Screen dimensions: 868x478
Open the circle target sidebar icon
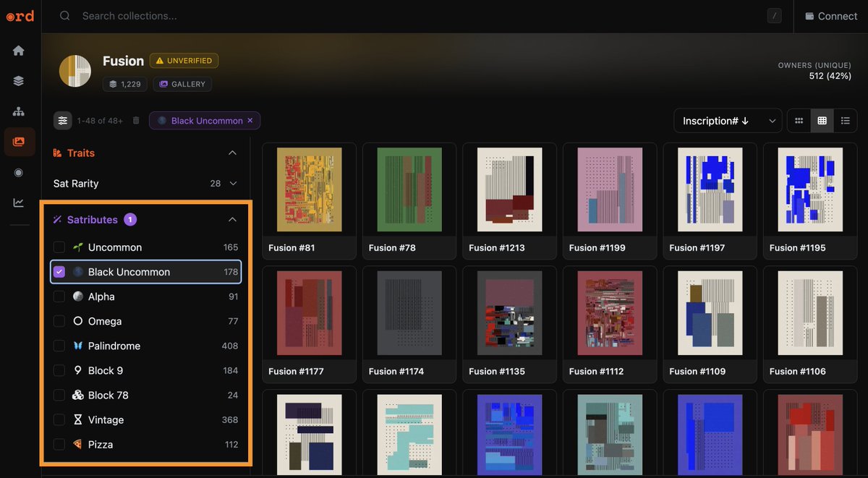19,173
